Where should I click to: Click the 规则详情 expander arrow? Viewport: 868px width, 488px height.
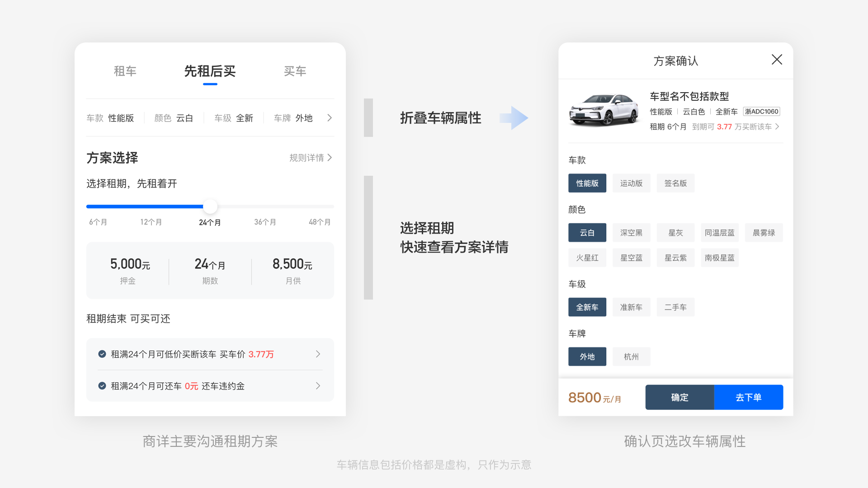(x=332, y=158)
